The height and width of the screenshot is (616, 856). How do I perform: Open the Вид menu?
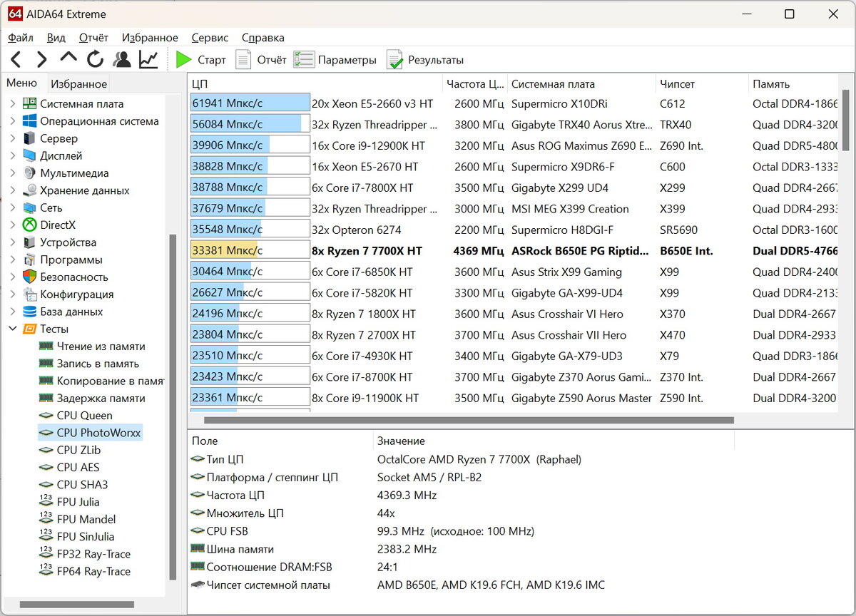[x=56, y=38]
